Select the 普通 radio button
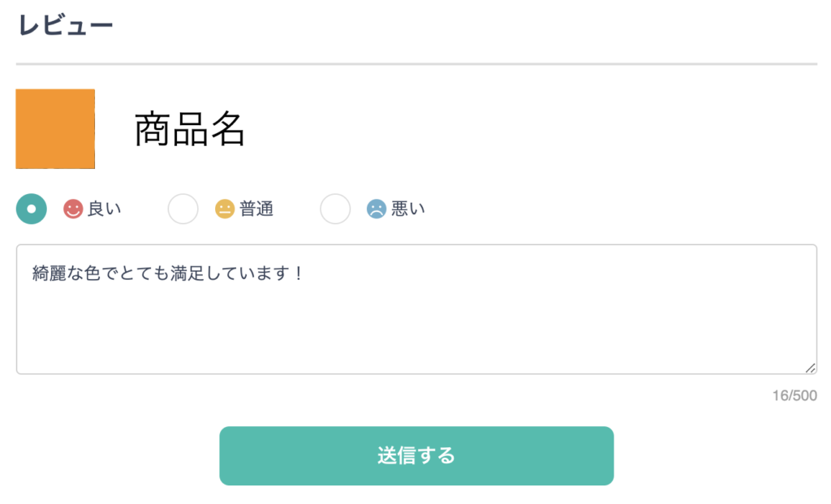 click(x=183, y=209)
